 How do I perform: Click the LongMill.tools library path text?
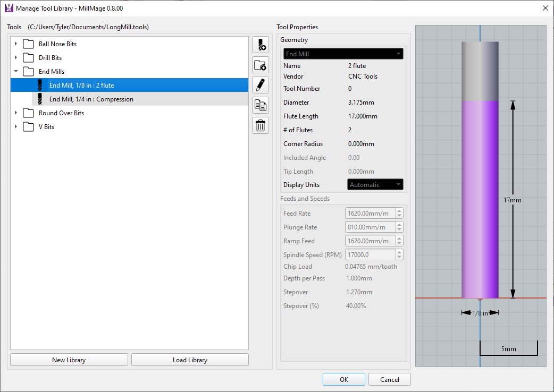(x=88, y=27)
